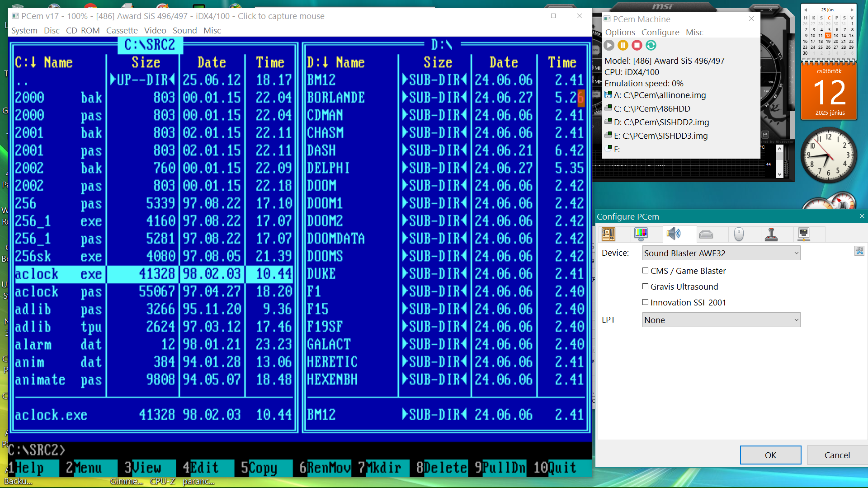Maximize the PCem v17 window
The image size is (868, 488).
[x=553, y=16]
